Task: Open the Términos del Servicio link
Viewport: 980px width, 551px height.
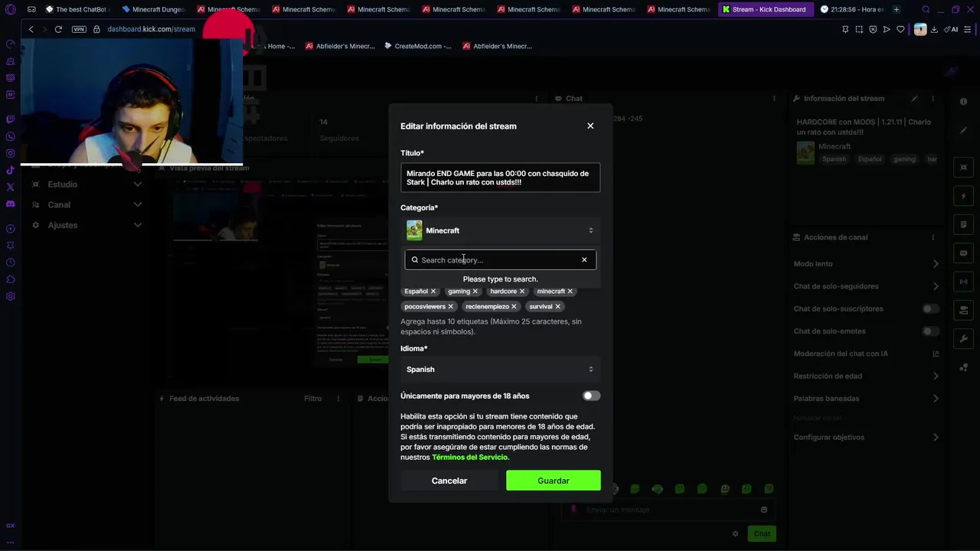Action: coord(469,457)
